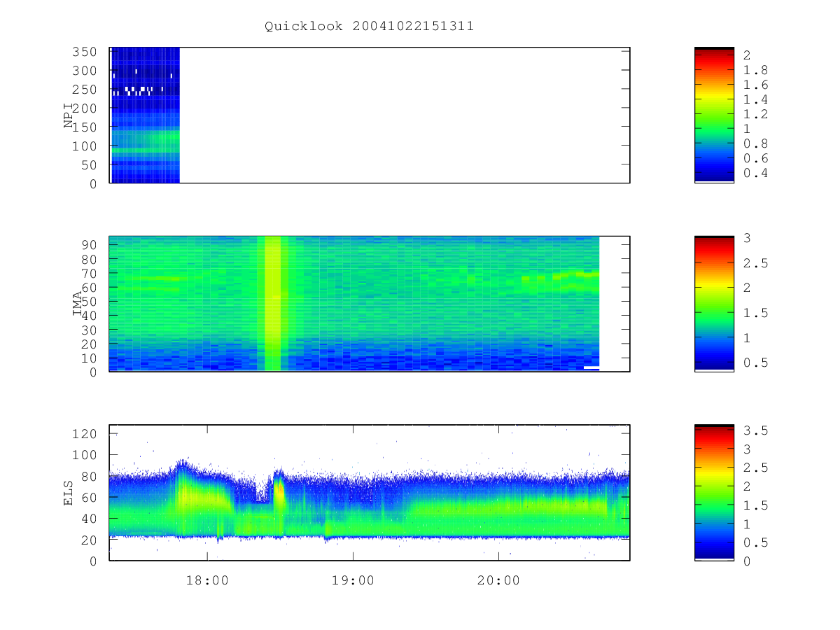Click the 18:00 time axis label
This screenshot has width=840, height=630.
click(x=206, y=580)
